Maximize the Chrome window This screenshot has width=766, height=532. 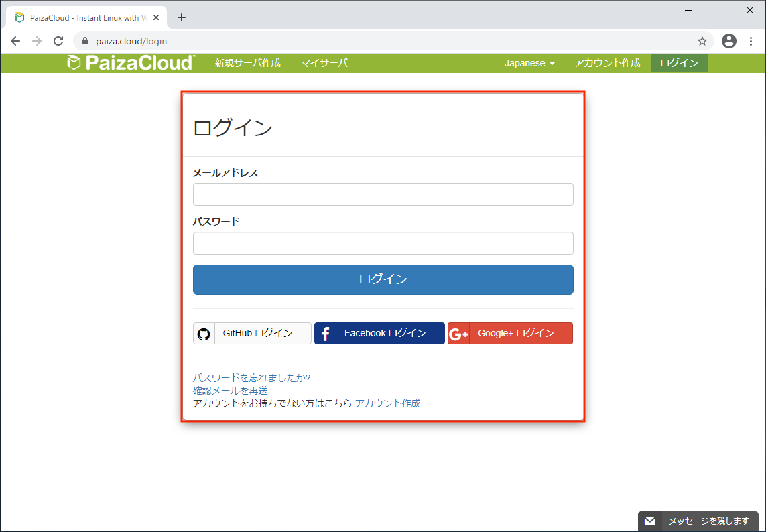pyautogui.click(x=719, y=10)
